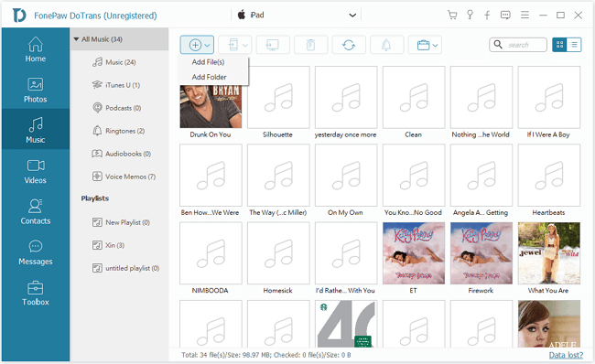Select the Adele album thumbnail

click(548, 324)
